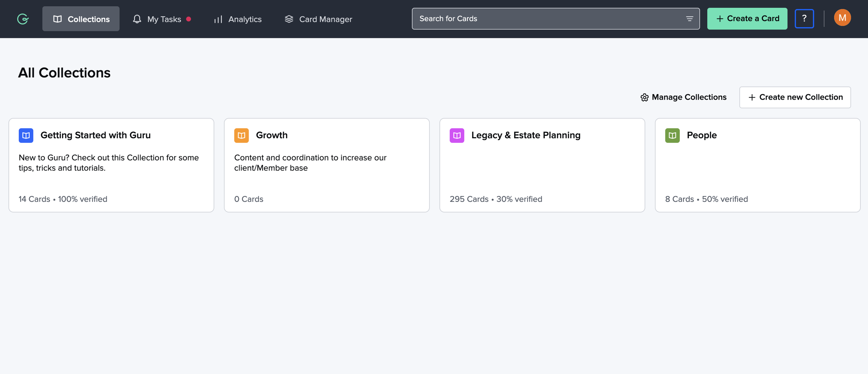Viewport: 868px width, 374px height.
Task: Open the user avatar M menu
Action: (842, 18)
